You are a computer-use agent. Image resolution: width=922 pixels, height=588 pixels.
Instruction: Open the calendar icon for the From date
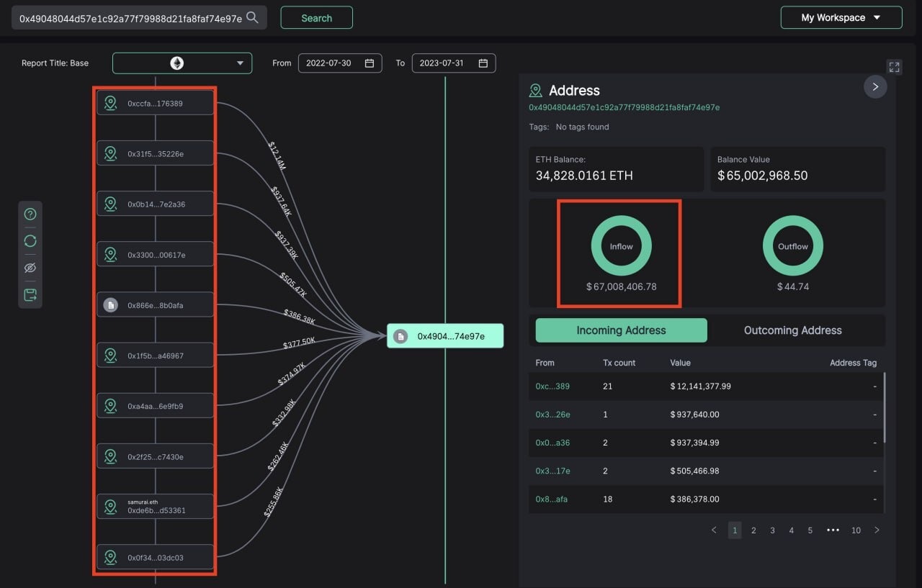click(370, 63)
